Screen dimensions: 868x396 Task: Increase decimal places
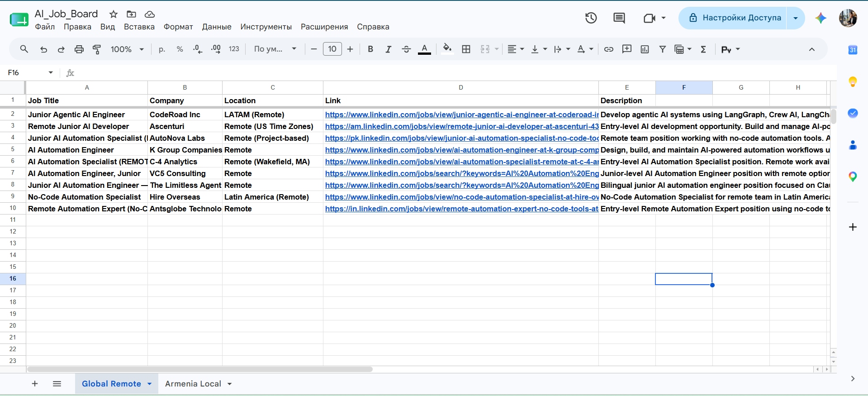pyautogui.click(x=216, y=49)
